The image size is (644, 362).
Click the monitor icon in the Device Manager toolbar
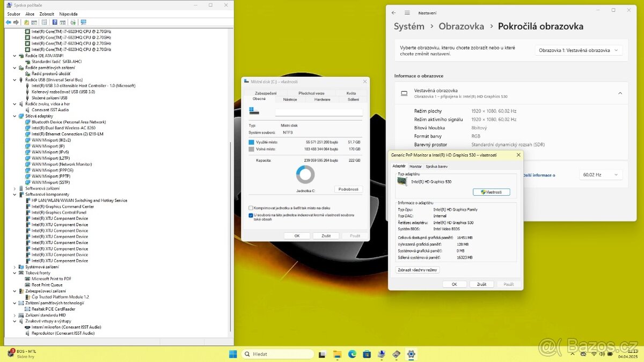pyautogui.click(x=83, y=22)
